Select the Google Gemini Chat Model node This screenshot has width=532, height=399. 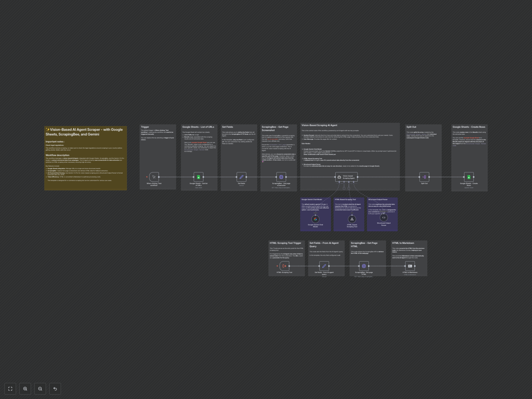[x=315, y=219]
